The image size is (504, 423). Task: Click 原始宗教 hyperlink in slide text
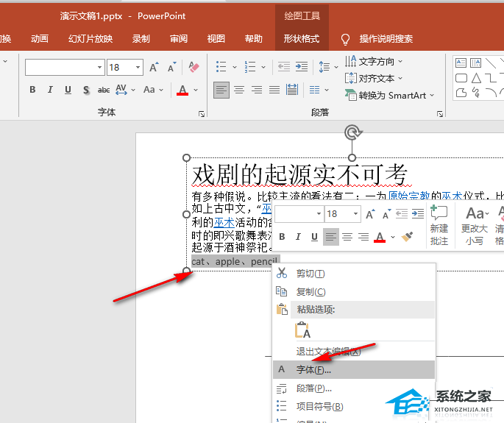[x=409, y=196]
